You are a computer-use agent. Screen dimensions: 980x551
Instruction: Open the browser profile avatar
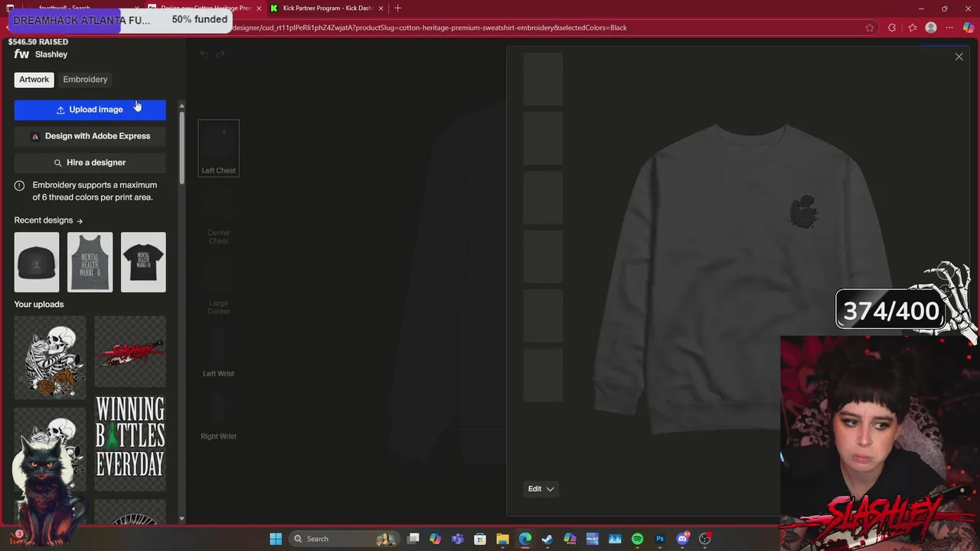pyautogui.click(x=931, y=28)
